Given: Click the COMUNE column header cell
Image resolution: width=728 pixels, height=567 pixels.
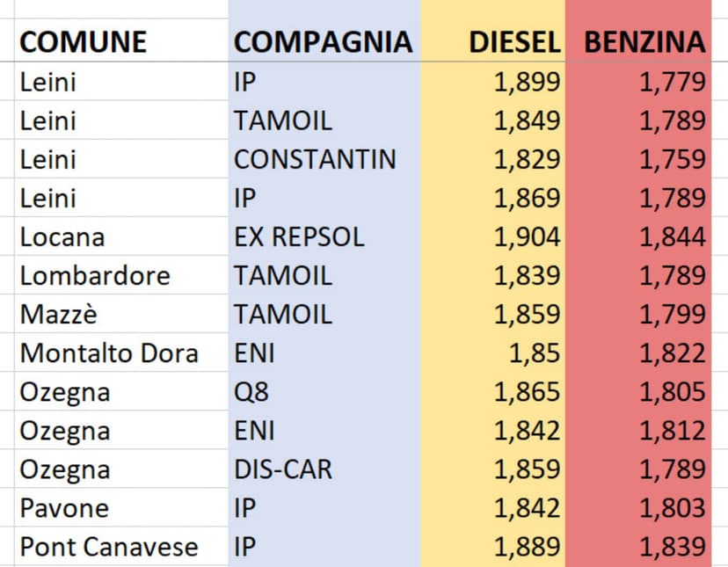Looking at the screenshot, I should click(83, 41).
